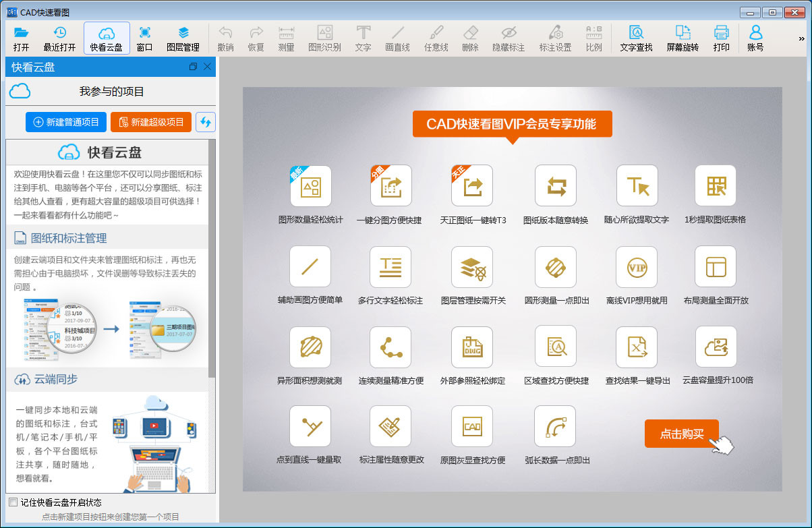Float the 快看云盘 panel with restore icon

coord(194,67)
